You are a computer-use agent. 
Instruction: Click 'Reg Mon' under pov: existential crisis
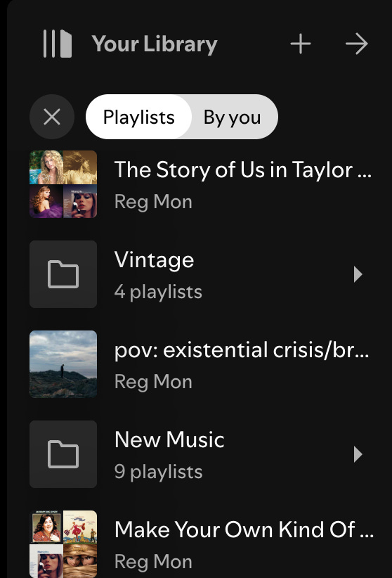(153, 382)
